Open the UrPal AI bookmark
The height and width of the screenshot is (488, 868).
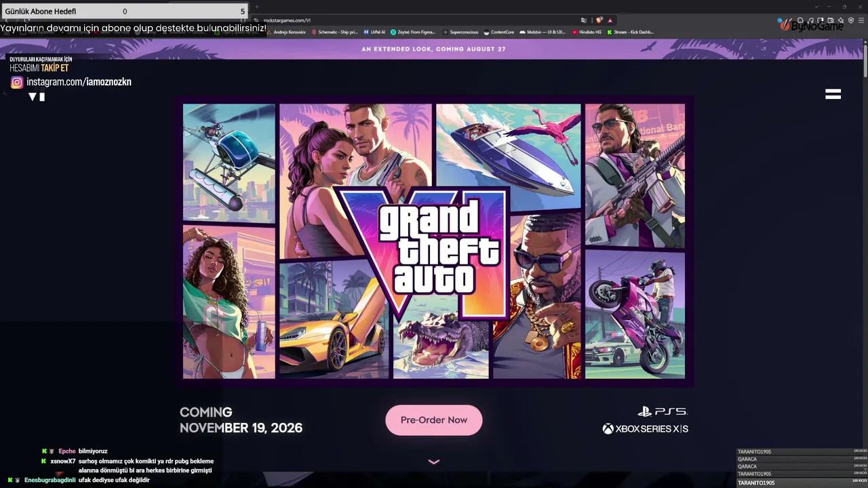(374, 32)
